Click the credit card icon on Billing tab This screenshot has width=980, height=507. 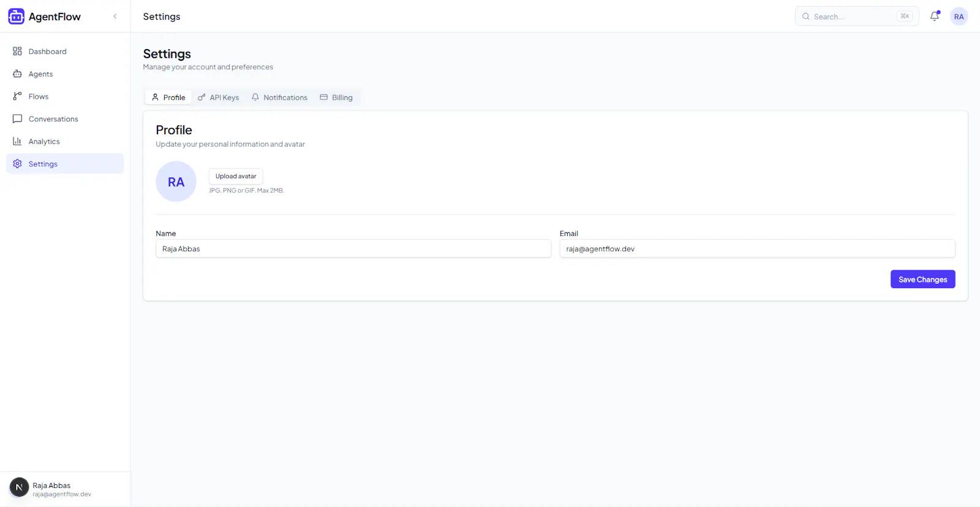tap(323, 97)
